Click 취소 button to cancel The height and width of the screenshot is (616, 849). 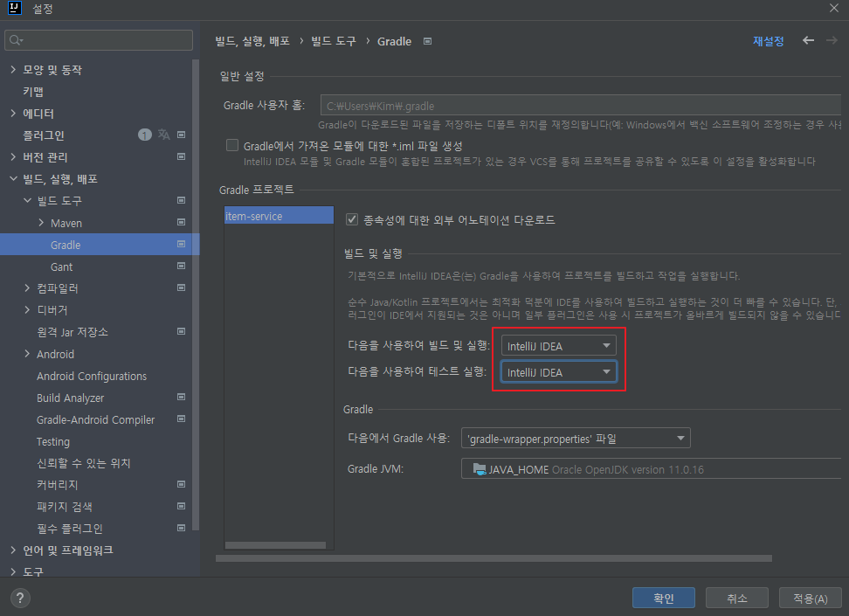737,599
